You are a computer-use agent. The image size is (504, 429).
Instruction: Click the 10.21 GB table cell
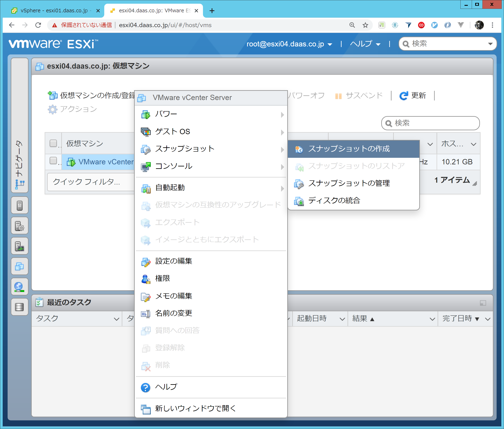(458, 162)
